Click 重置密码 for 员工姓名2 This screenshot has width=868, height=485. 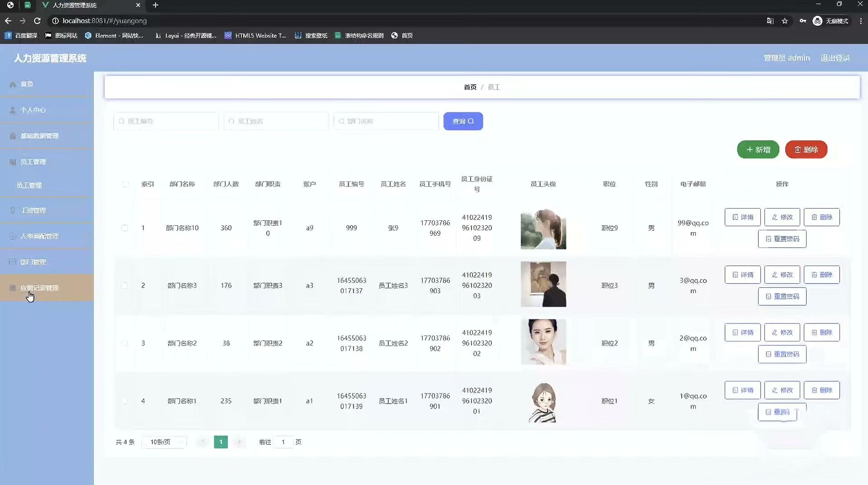pyautogui.click(x=782, y=354)
